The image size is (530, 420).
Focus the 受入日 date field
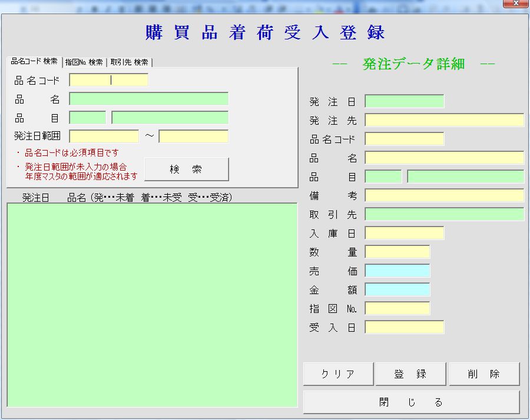tap(404, 327)
